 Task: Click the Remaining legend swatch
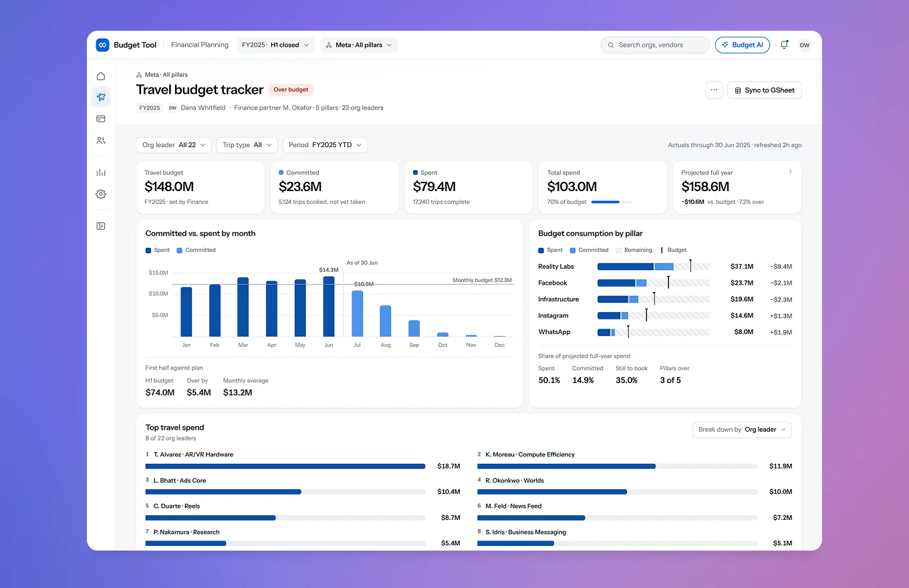click(618, 250)
